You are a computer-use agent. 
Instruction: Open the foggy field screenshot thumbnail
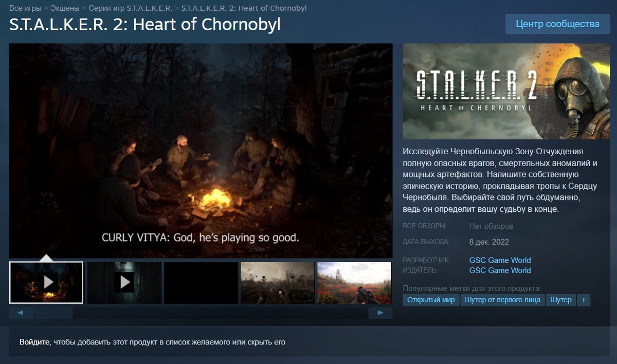pos(278,282)
